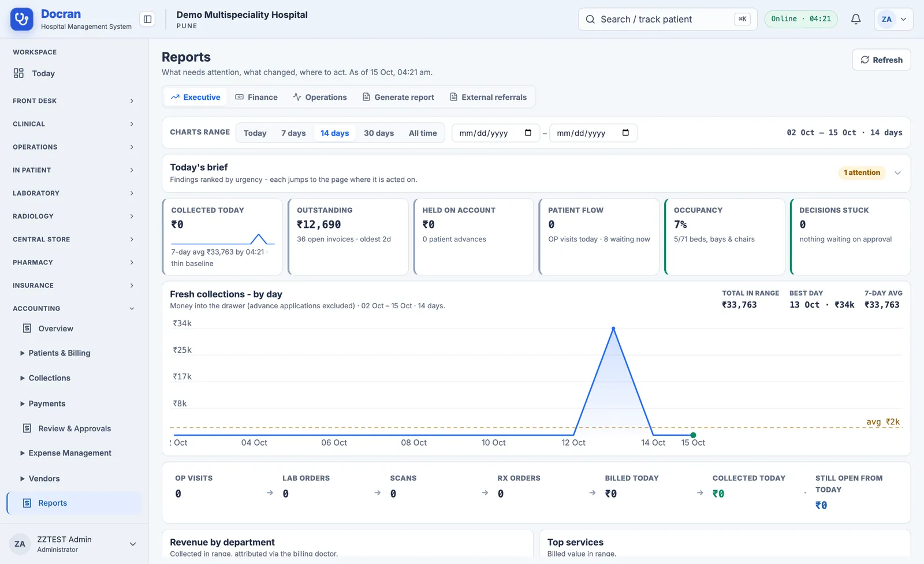Collapse the Accounting sidebar section
Screen dimensions: 924x564
pos(73,309)
